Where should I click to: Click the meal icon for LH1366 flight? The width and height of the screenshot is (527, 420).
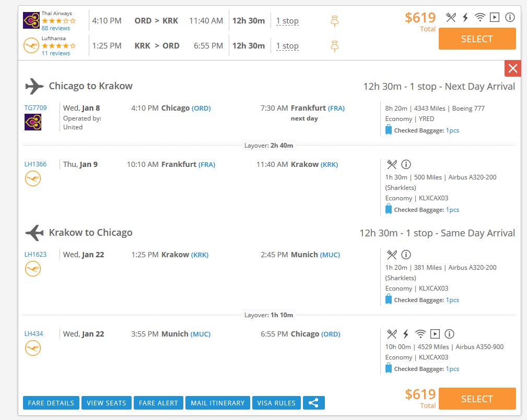(392, 164)
